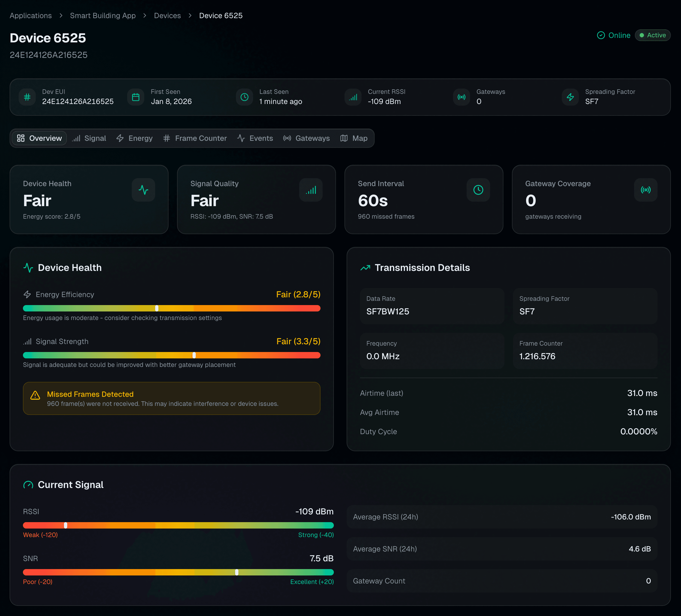Click the signal bars icon in Signal Quality card
Viewport: 681px width, 616px height.
point(311,190)
